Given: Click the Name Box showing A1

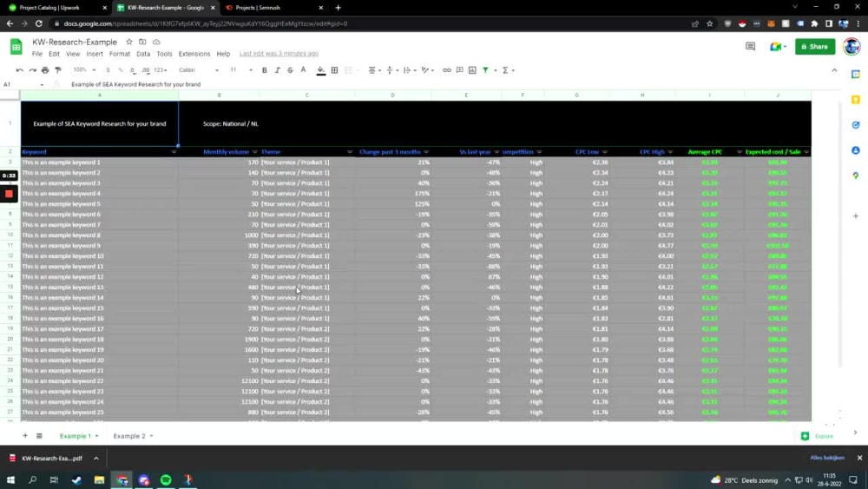Looking at the screenshot, I should (23, 84).
